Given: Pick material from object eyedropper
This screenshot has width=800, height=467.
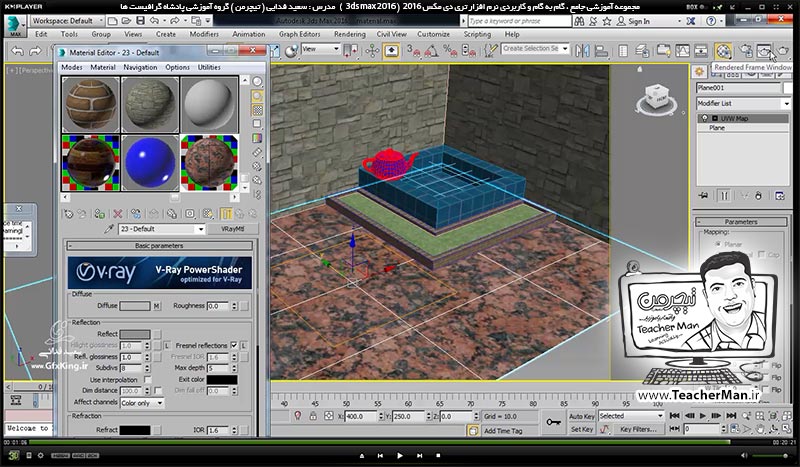Looking at the screenshot, I should (x=108, y=229).
